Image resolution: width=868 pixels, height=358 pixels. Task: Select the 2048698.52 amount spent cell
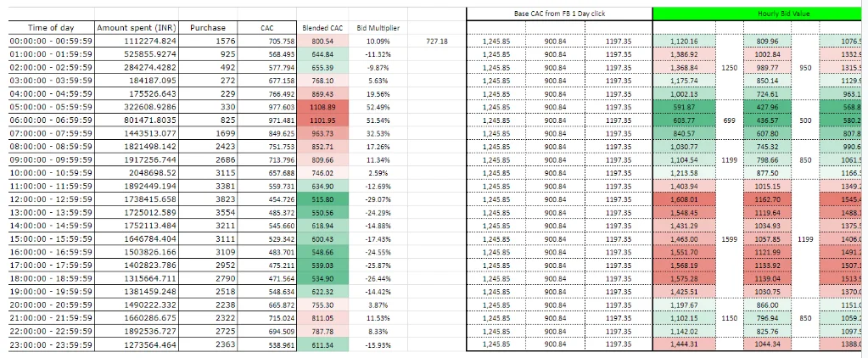pos(136,174)
